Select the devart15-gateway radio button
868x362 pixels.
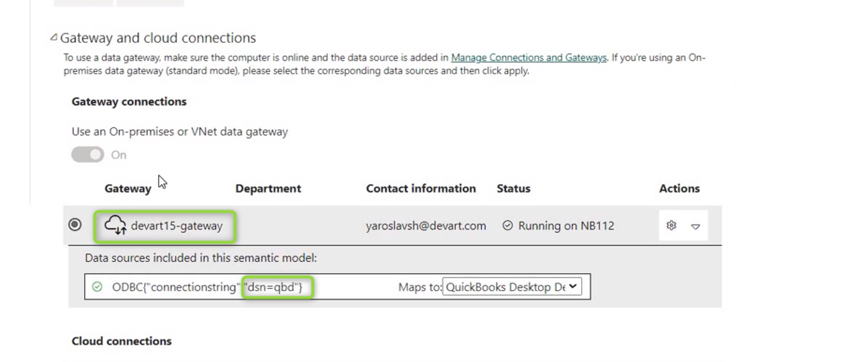tap(75, 225)
